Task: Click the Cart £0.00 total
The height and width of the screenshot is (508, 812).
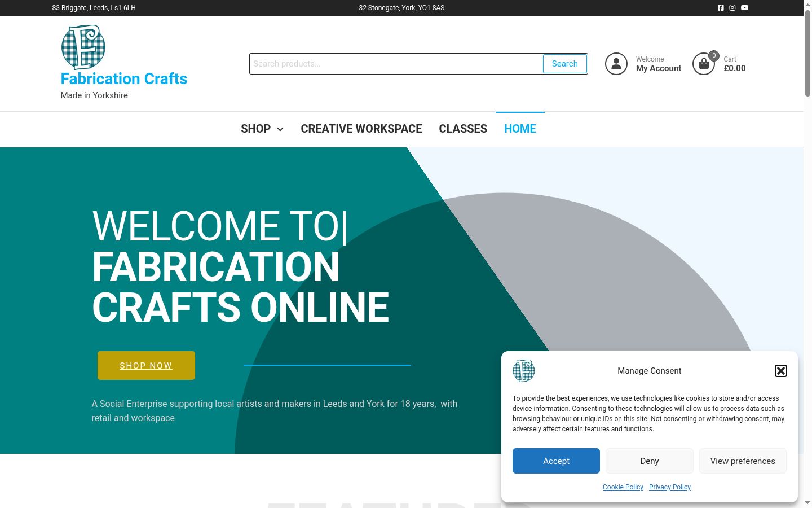Action: [x=735, y=68]
